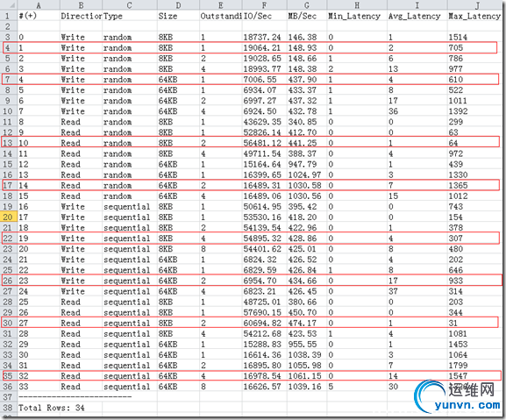Click cell with value 57690.15
The width and height of the screenshot is (506, 420).
(264, 312)
